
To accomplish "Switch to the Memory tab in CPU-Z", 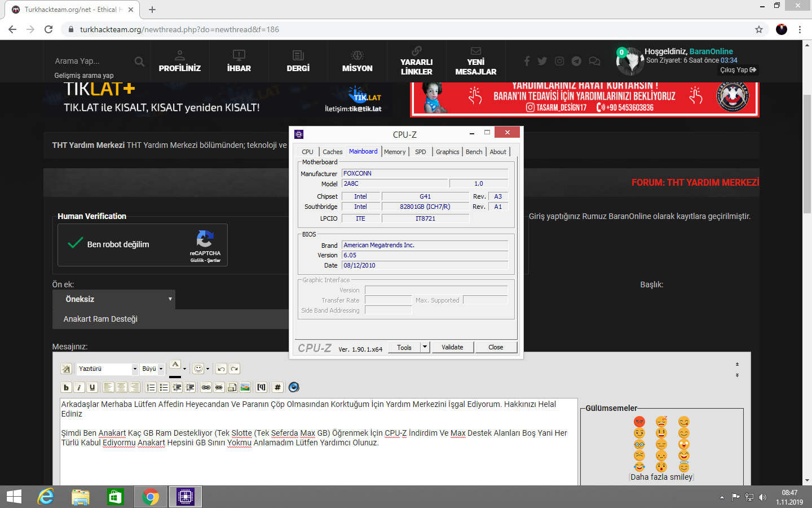I will (395, 152).
